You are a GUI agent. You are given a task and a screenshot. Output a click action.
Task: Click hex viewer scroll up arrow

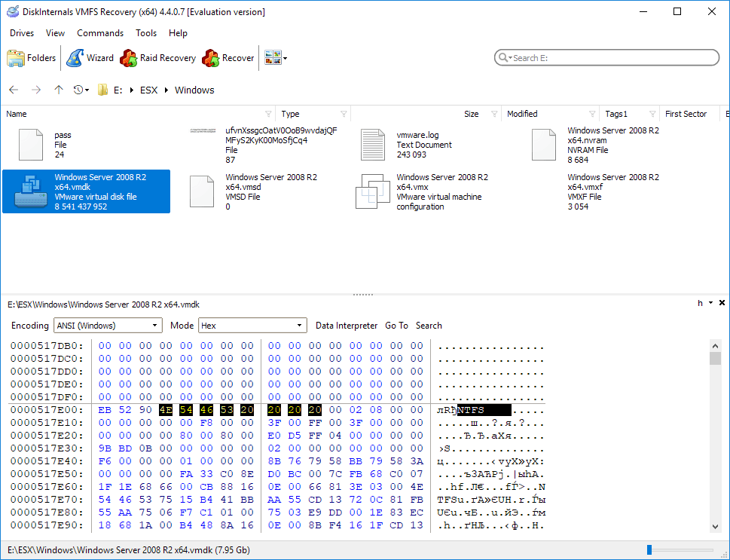click(x=716, y=346)
